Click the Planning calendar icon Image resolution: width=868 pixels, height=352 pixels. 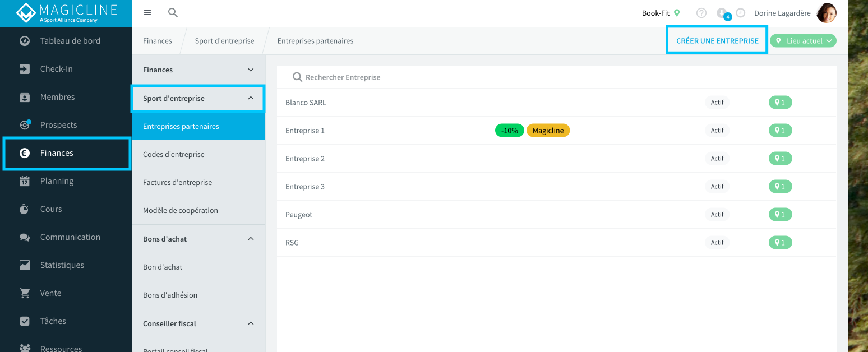(25, 181)
